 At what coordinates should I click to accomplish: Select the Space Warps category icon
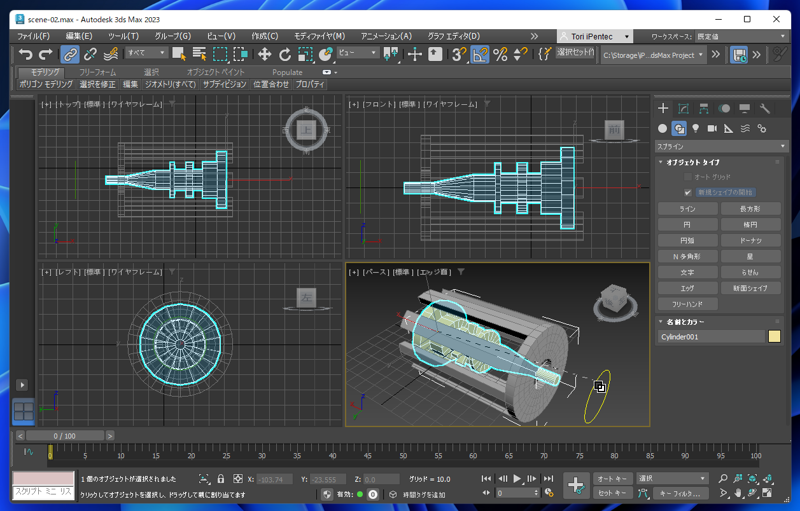tap(745, 129)
